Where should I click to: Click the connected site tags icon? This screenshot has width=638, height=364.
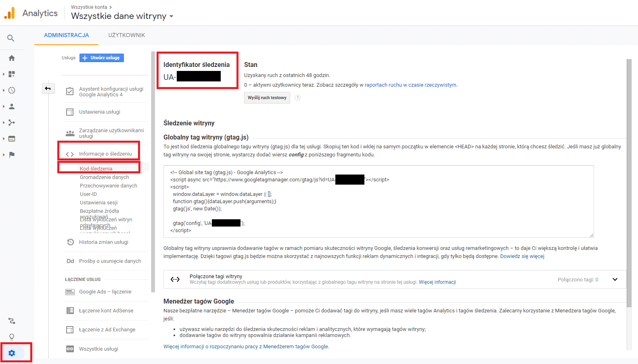[175, 279]
